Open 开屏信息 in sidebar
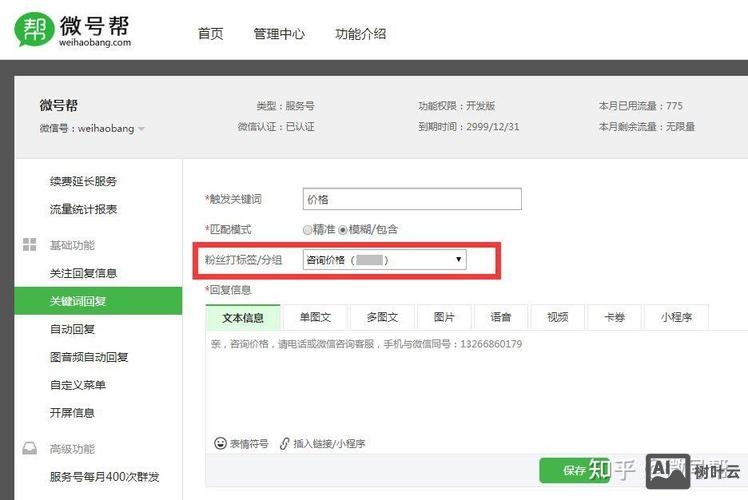Image resolution: width=748 pixels, height=500 pixels. (x=73, y=412)
